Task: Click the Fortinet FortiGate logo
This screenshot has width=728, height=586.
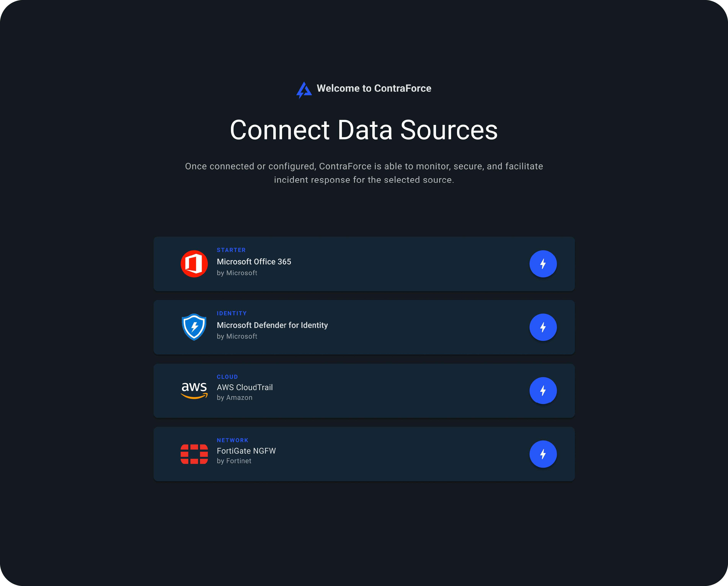Action: click(194, 454)
